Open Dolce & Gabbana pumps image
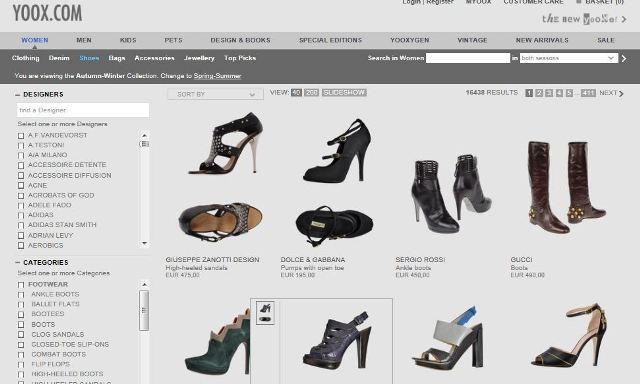Viewport: 640px width, 384px height. (x=336, y=182)
